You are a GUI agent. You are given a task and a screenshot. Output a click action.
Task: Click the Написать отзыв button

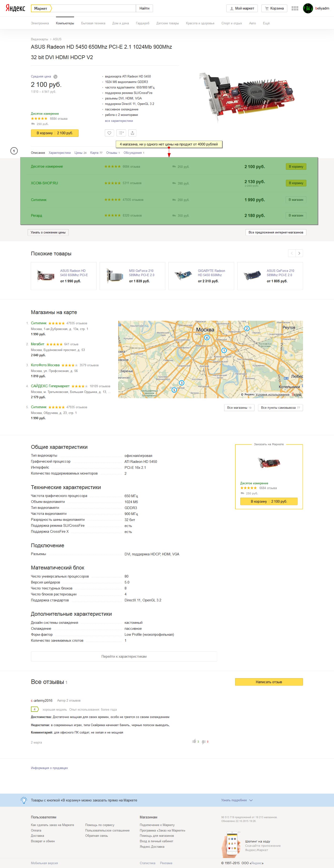(x=269, y=682)
